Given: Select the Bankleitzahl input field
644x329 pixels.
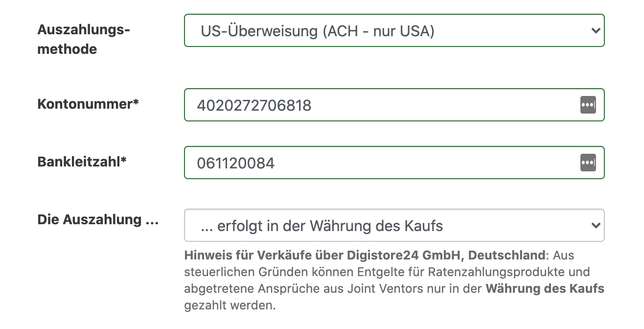Looking at the screenshot, I should [343, 162].
